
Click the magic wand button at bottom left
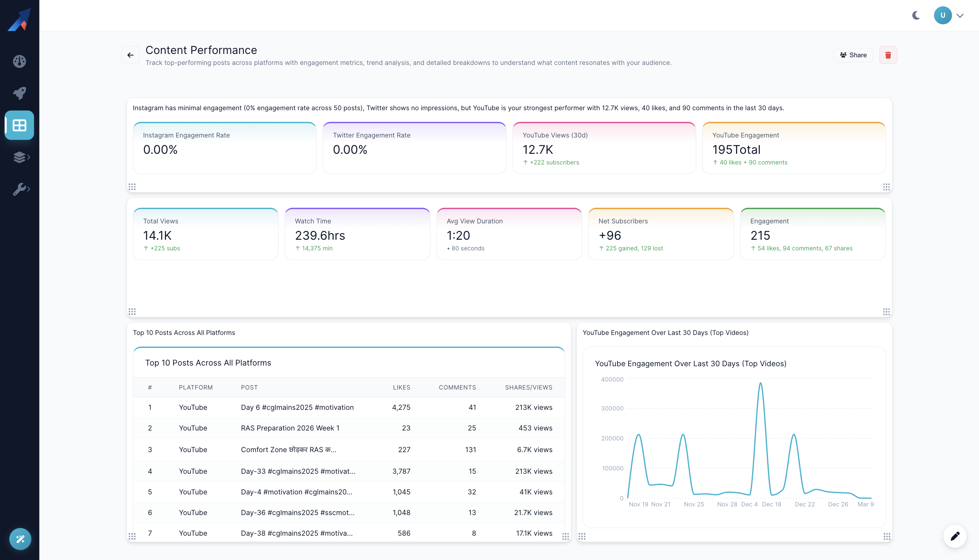point(20,539)
